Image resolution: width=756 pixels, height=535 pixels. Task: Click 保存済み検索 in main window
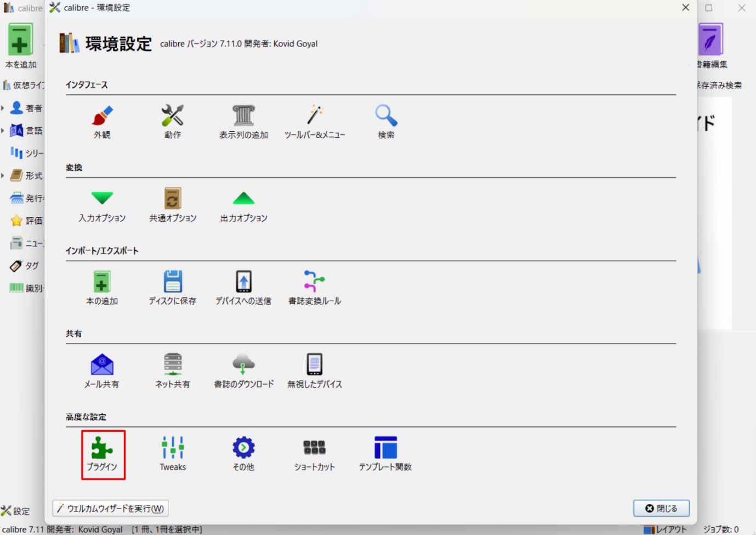(719, 85)
